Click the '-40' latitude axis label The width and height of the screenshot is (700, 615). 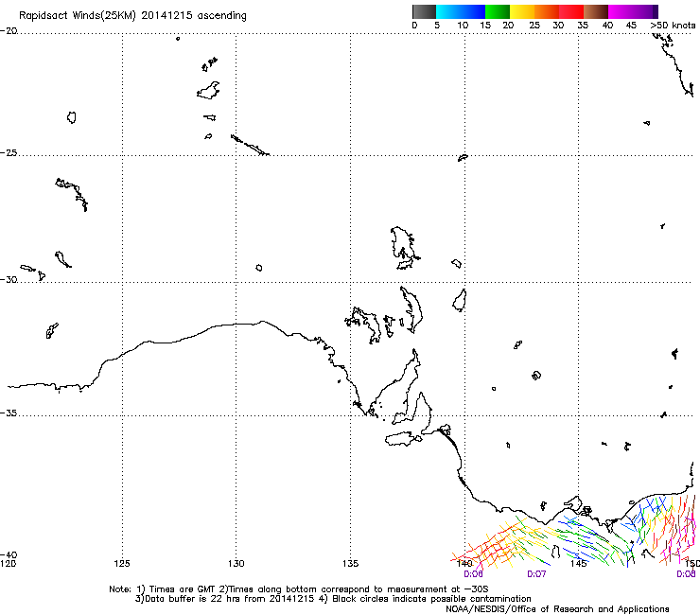pos(9,555)
